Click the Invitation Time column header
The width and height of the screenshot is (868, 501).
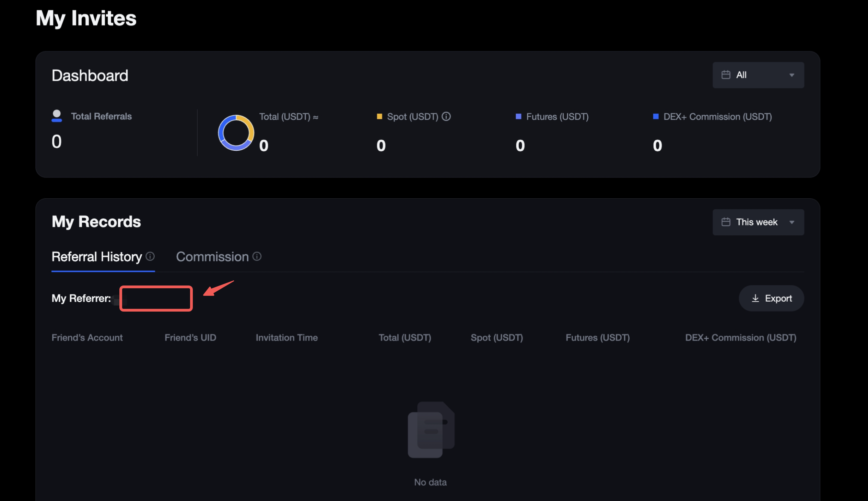click(286, 338)
